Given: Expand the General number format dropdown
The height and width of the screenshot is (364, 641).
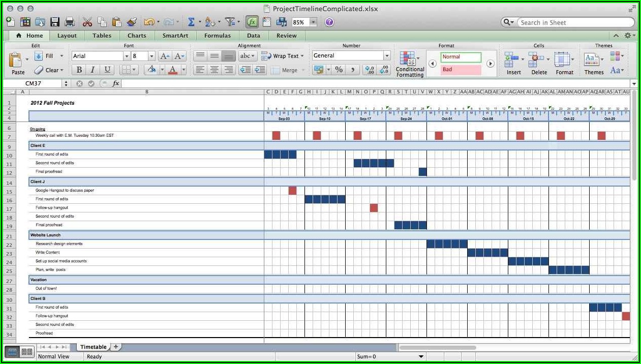Looking at the screenshot, I should tap(387, 56).
